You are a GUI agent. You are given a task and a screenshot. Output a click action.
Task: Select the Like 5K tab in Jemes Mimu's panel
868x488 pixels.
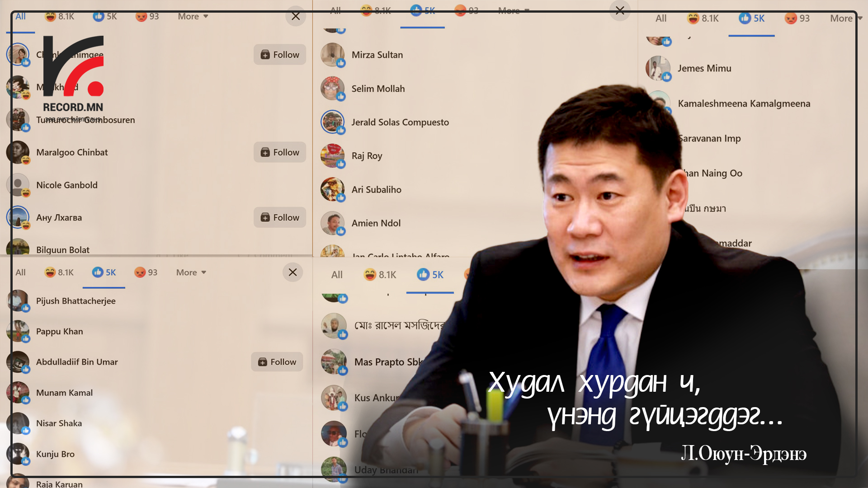coord(752,18)
